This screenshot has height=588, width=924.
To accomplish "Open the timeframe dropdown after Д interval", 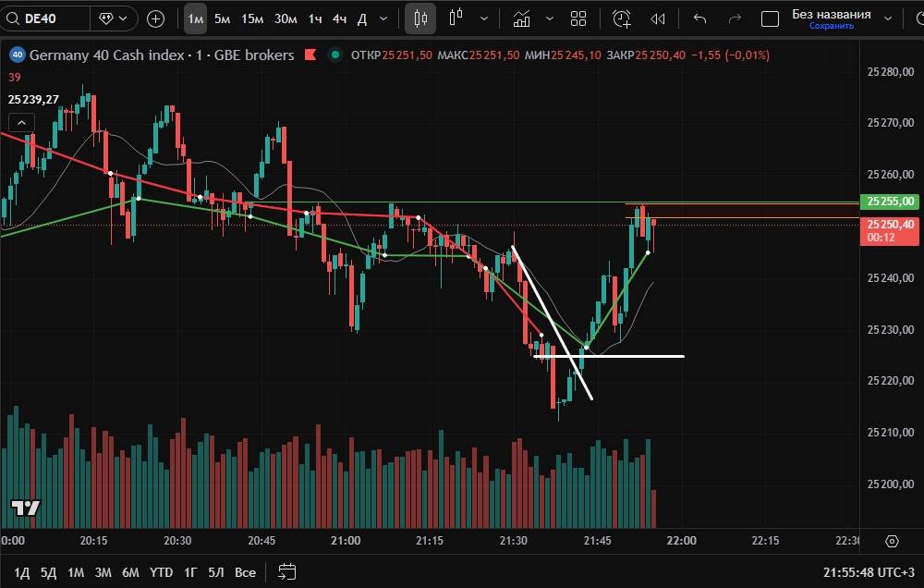I will (384, 18).
